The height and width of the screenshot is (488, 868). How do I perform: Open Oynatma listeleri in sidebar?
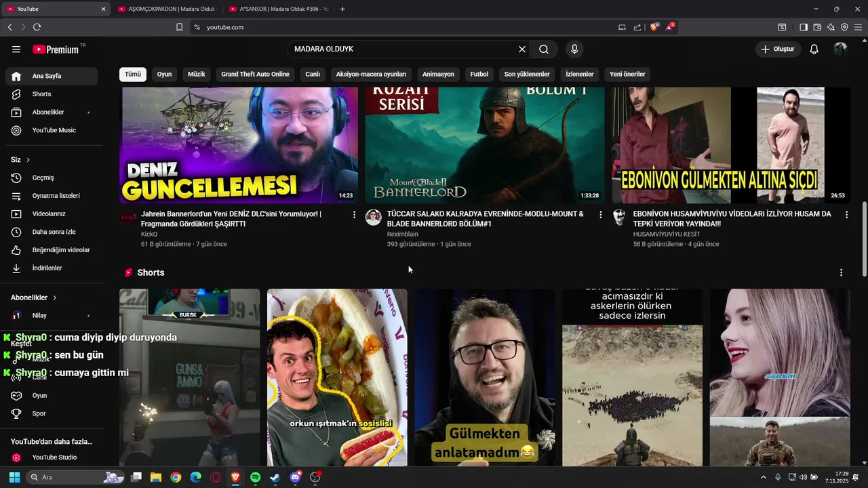(x=52, y=196)
